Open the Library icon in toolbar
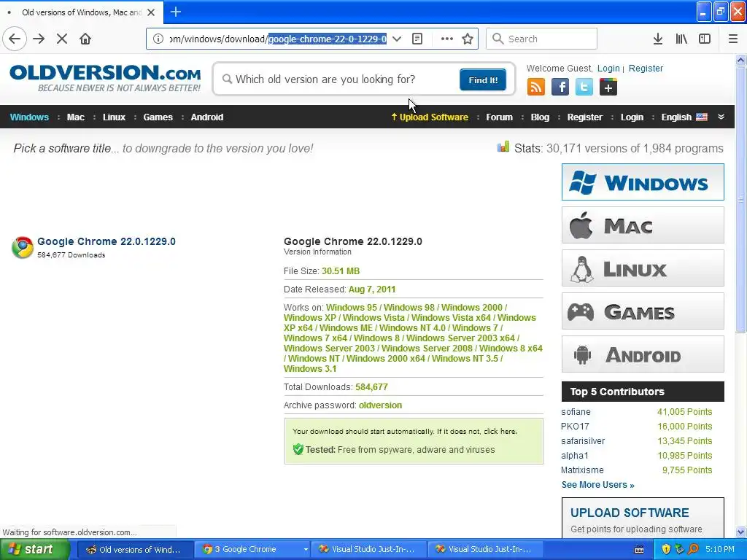This screenshot has height=560, width=747. pos(681,39)
